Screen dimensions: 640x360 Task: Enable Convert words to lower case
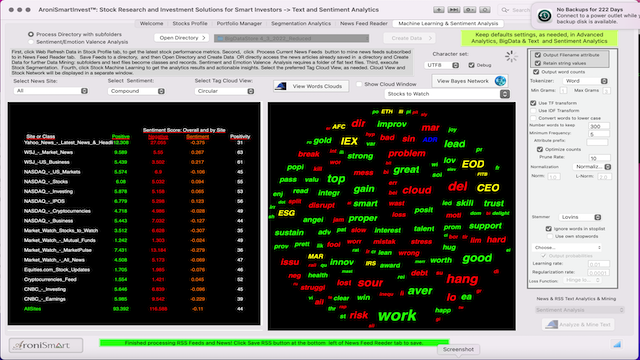[x=533, y=118]
